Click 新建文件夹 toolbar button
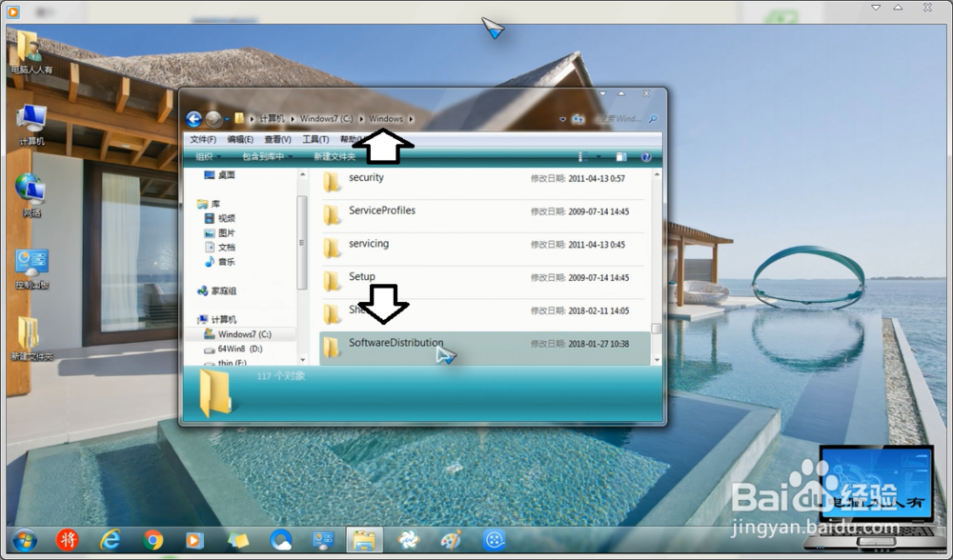This screenshot has width=953, height=560. [335, 157]
